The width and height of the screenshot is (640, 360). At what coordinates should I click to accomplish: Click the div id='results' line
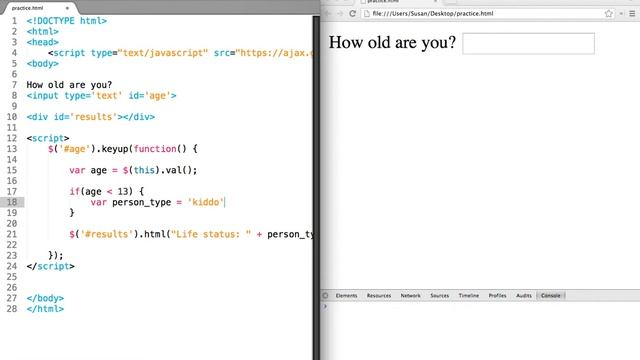click(91, 117)
